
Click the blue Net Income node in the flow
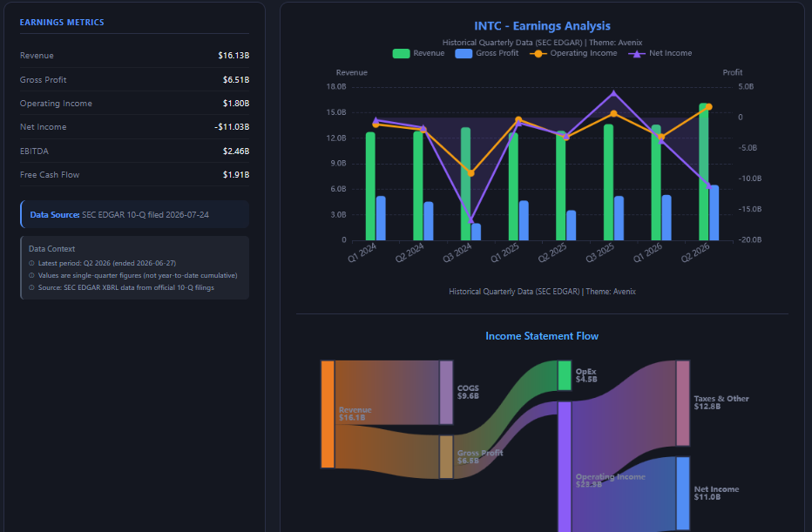[x=683, y=493]
